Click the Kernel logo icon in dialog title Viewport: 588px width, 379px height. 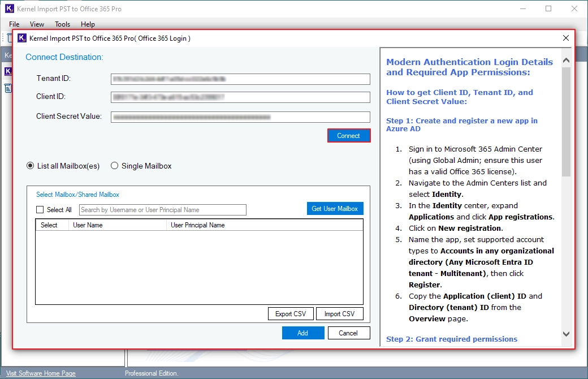(22, 38)
